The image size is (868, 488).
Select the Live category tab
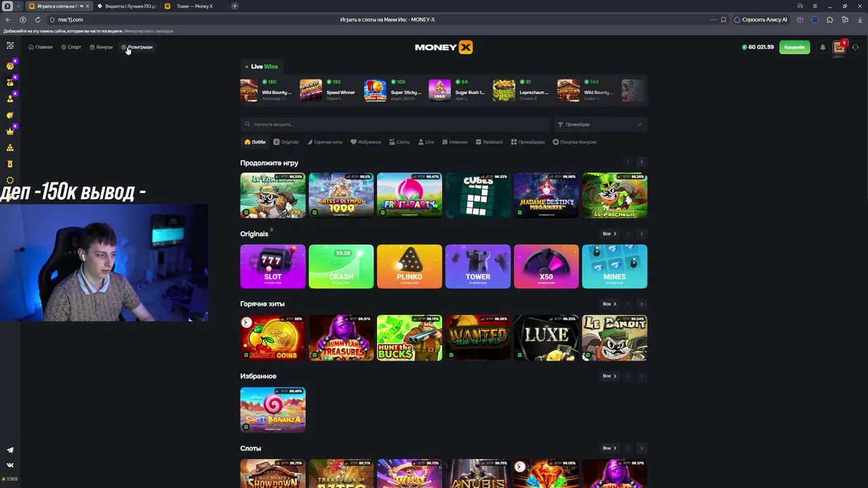tap(427, 142)
